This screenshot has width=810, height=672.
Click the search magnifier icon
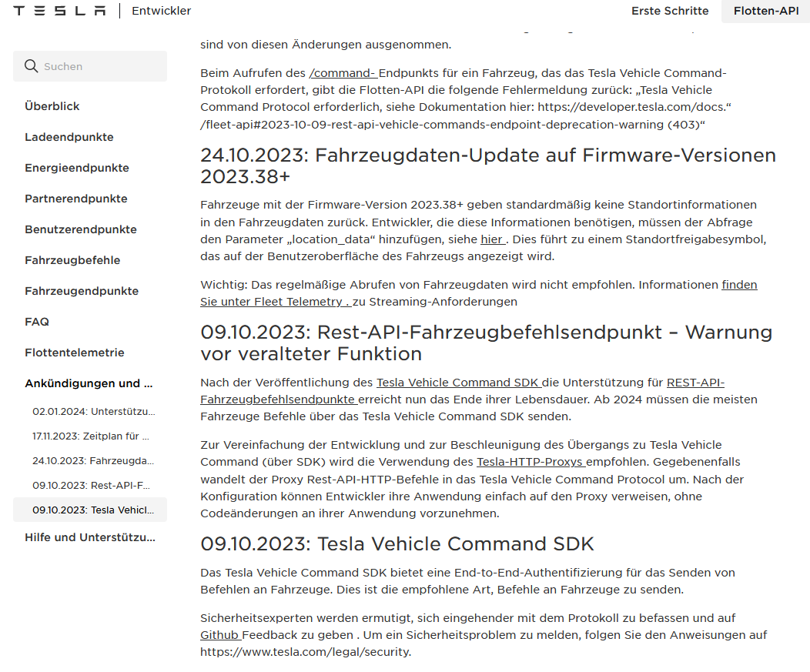[31, 66]
